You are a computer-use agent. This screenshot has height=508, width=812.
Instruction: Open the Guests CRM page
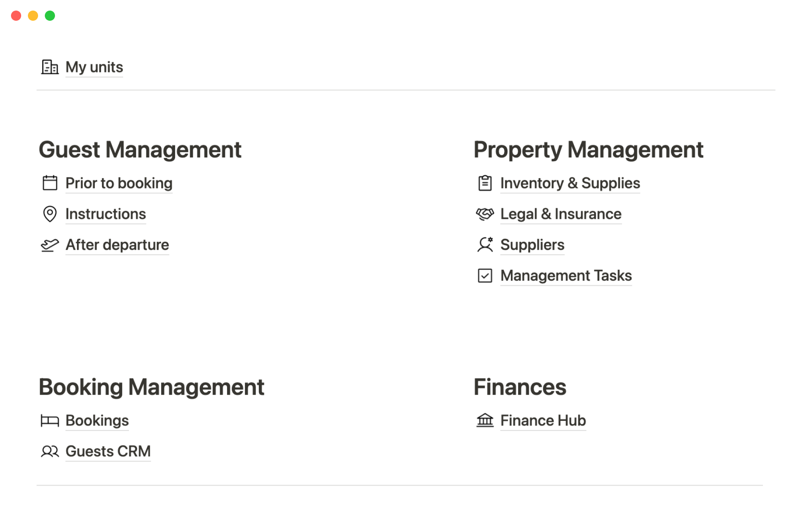108,451
